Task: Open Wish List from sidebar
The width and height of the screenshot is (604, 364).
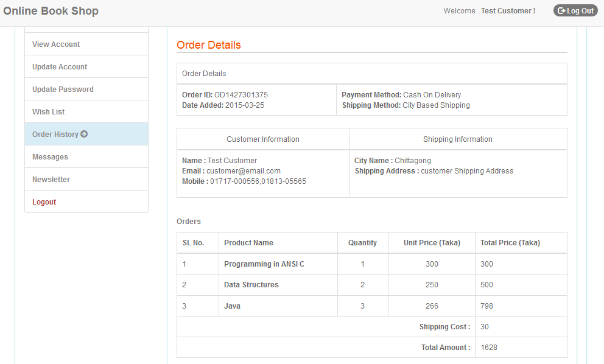Action: click(49, 112)
